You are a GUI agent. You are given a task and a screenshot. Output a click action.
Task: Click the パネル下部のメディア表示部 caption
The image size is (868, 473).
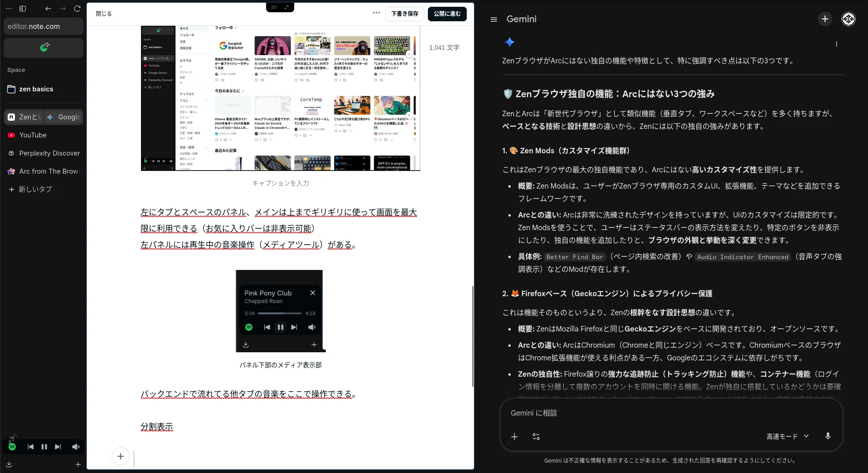coord(280,365)
